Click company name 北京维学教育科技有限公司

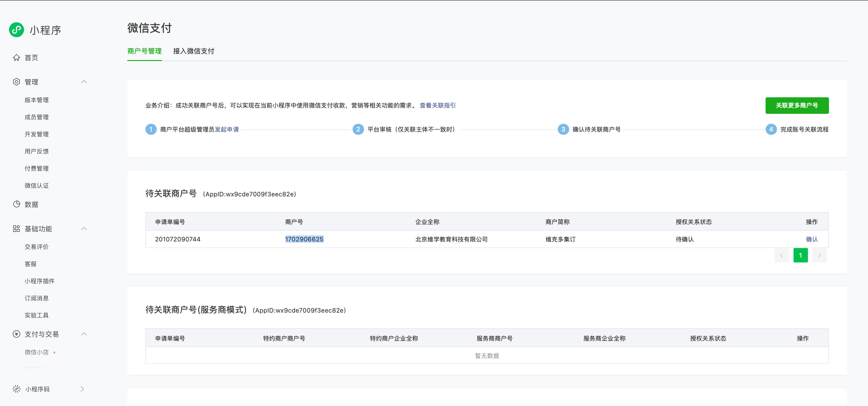(x=451, y=239)
